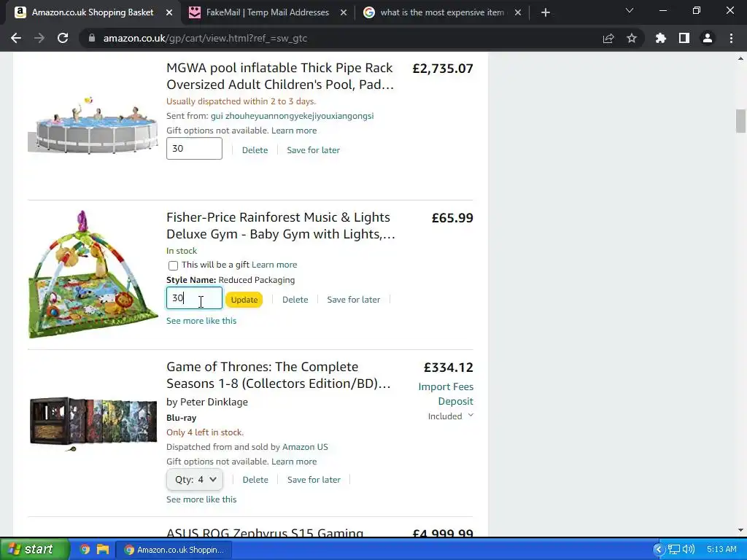Viewport: 747px width, 560px height.
Task: Reload the Amazon basket page
Action: click(63, 38)
